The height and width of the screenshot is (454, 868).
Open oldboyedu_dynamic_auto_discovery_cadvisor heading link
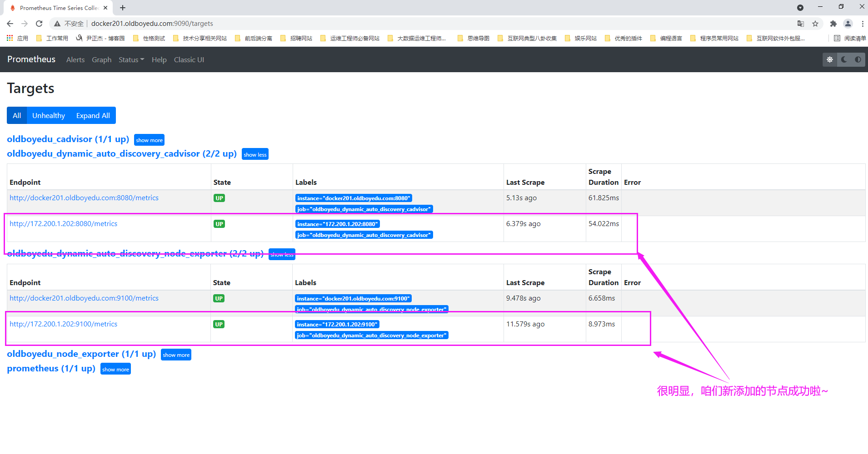pyautogui.click(x=122, y=153)
